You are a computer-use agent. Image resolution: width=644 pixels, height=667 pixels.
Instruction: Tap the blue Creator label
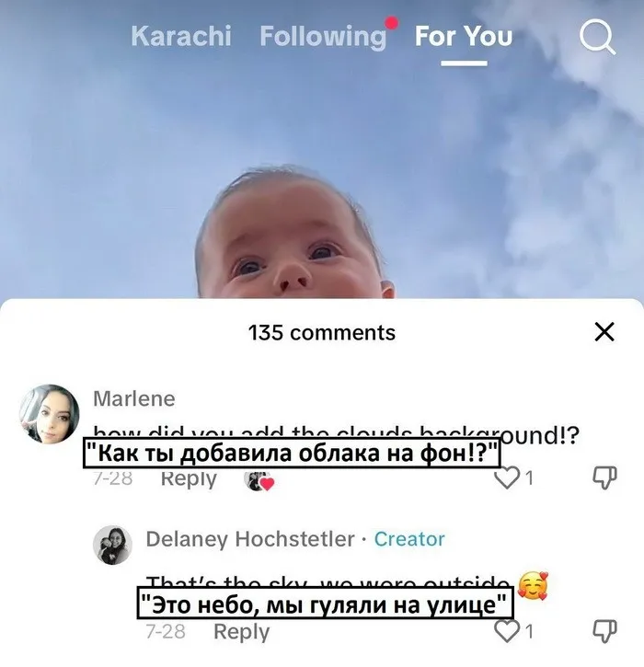click(409, 539)
